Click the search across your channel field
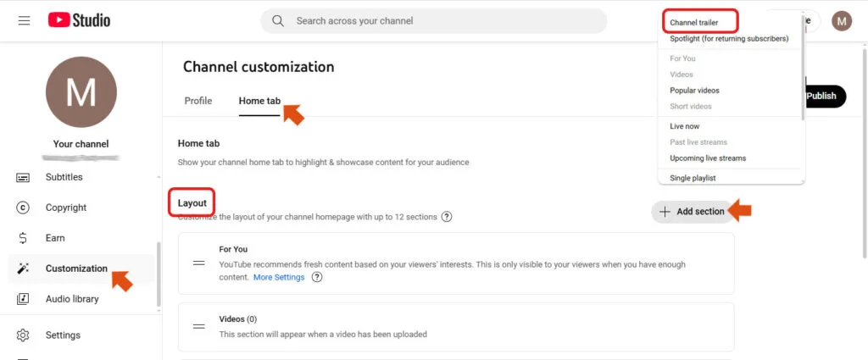The height and width of the screenshot is (360, 868). (x=434, y=20)
